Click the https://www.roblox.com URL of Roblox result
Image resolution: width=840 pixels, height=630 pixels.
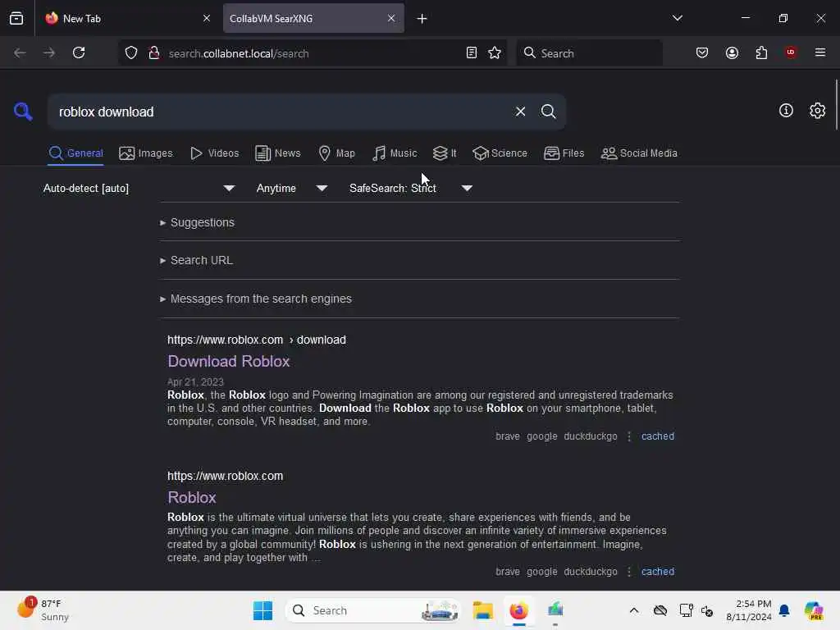pyautogui.click(x=225, y=477)
